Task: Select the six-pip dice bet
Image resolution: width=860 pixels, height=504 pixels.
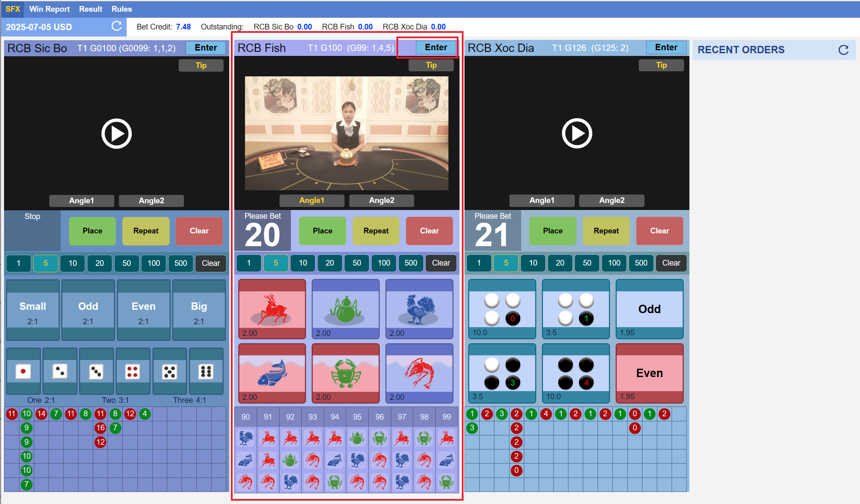Action: pyautogui.click(x=206, y=371)
